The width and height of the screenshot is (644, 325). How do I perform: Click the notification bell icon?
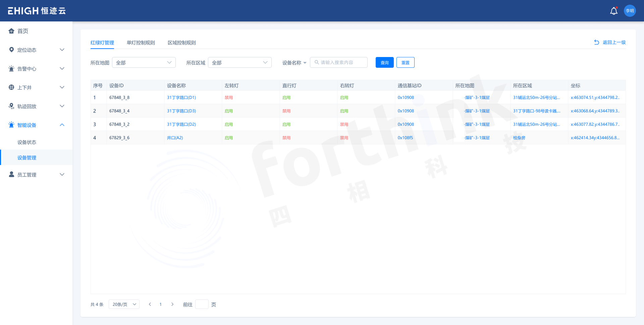613,11
